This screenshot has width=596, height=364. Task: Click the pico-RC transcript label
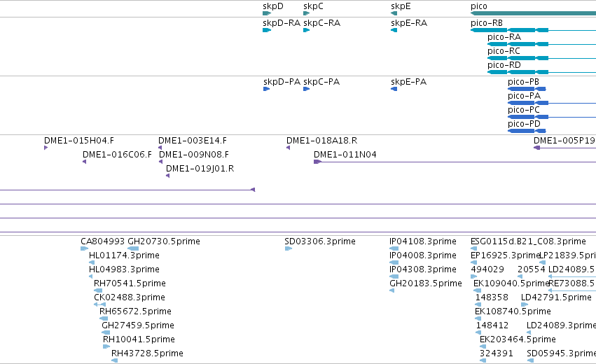click(x=504, y=51)
